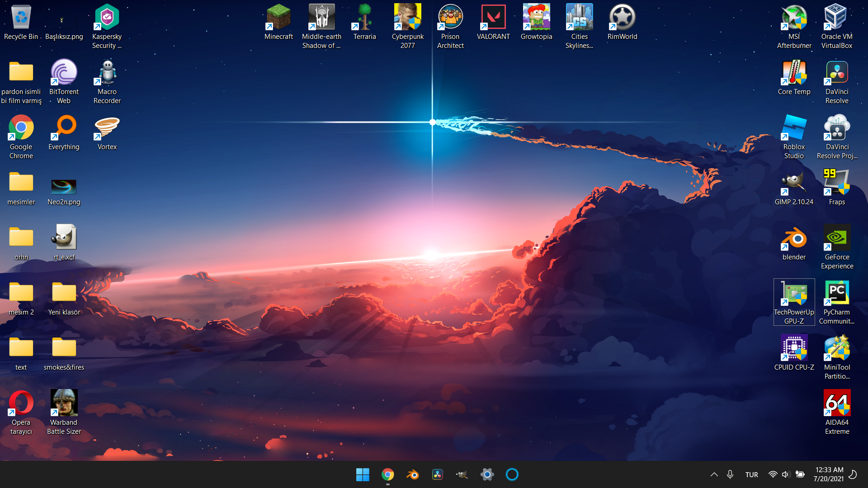Select the smokes&fires folder
Image resolution: width=868 pixels, height=488 pixels.
pyautogui.click(x=64, y=349)
